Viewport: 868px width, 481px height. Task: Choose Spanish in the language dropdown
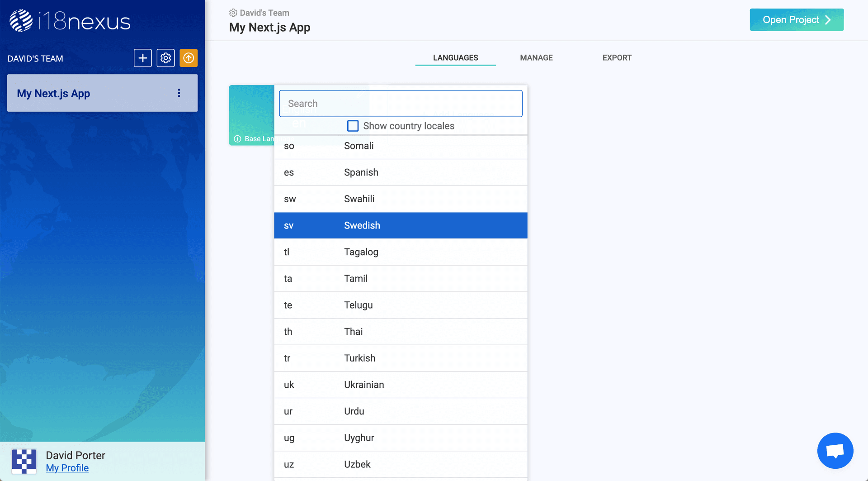click(x=400, y=172)
